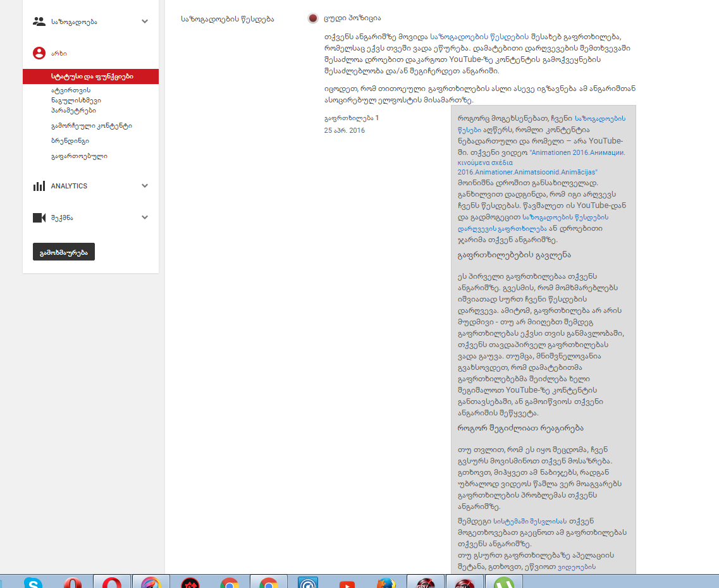Open the Animationen 2016 video title link
The width and height of the screenshot is (719, 588).
[541, 162]
